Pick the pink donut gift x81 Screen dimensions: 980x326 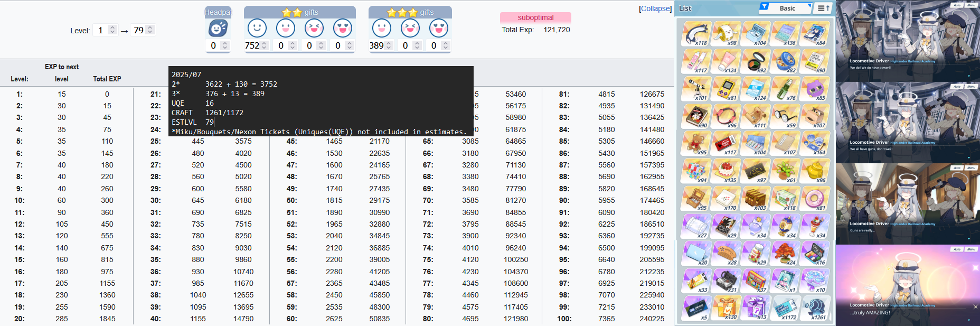pyautogui.click(x=815, y=198)
